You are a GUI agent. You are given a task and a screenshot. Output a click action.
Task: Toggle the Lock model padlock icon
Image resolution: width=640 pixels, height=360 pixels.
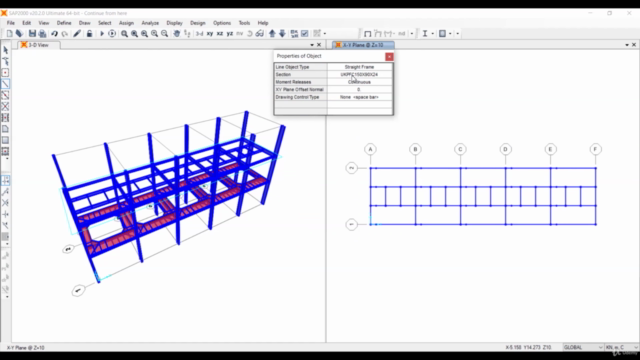89,33
